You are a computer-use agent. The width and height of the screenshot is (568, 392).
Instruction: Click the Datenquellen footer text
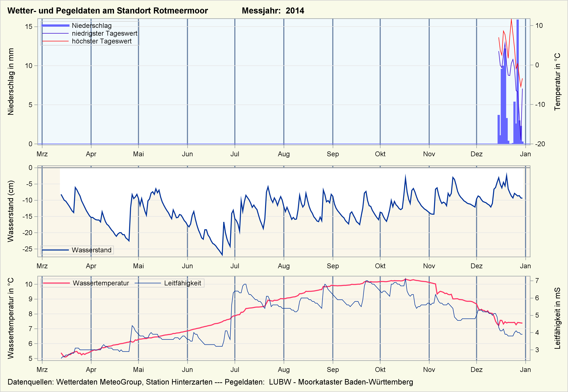(210, 382)
